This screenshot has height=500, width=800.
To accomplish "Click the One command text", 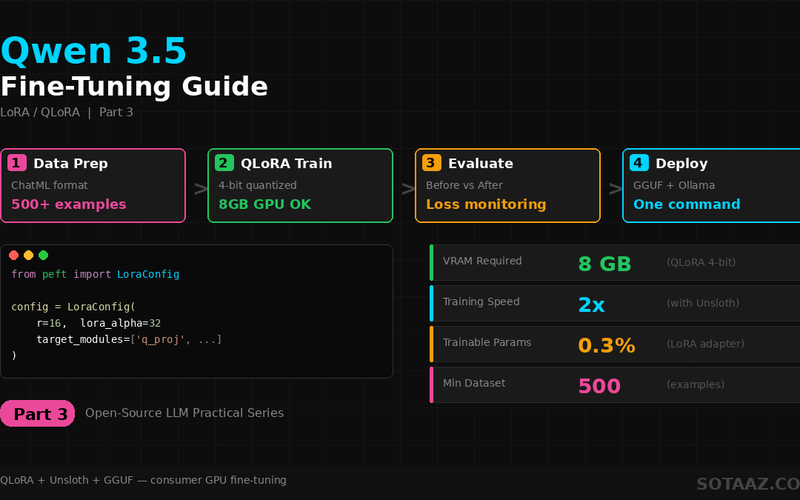I will click(x=687, y=204).
